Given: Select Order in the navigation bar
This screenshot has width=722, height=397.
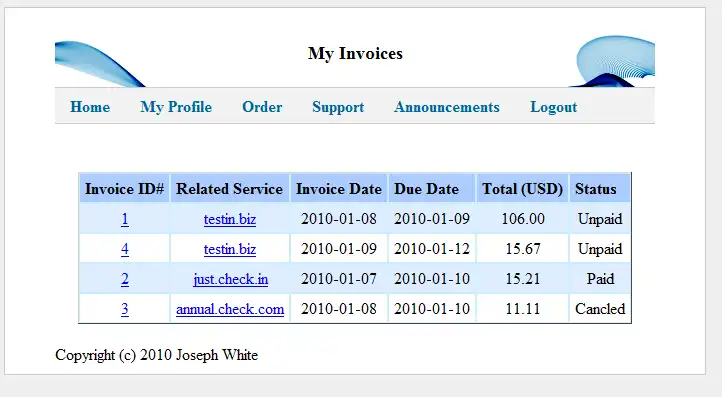Looking at the screenshot, I should click(262, 107).
